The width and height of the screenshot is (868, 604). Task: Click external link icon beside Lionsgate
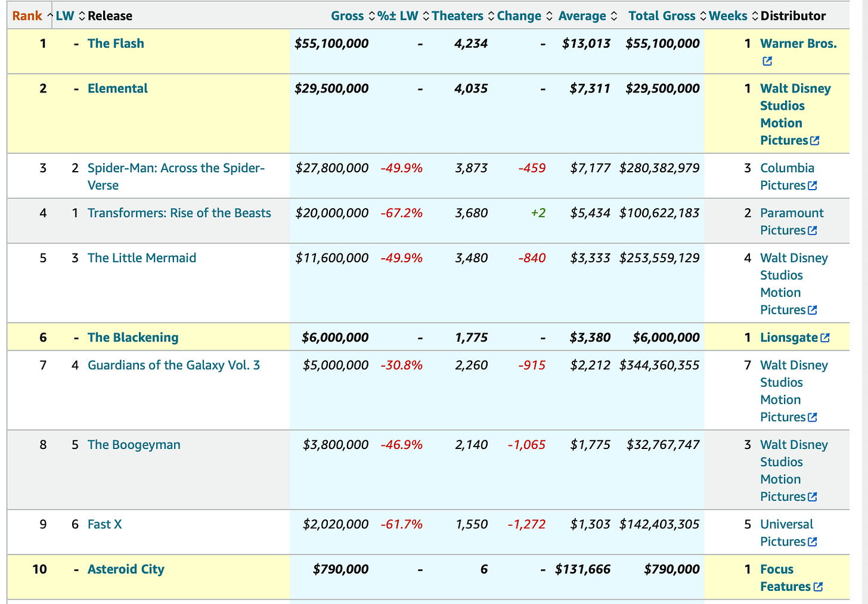point(825,338)
